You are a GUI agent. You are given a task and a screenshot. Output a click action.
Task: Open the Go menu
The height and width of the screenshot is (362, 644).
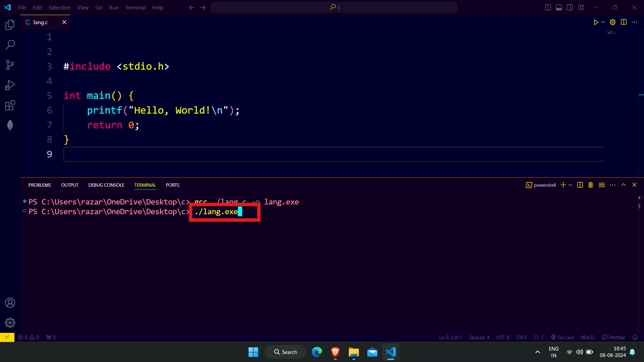(x=99, y=7)
